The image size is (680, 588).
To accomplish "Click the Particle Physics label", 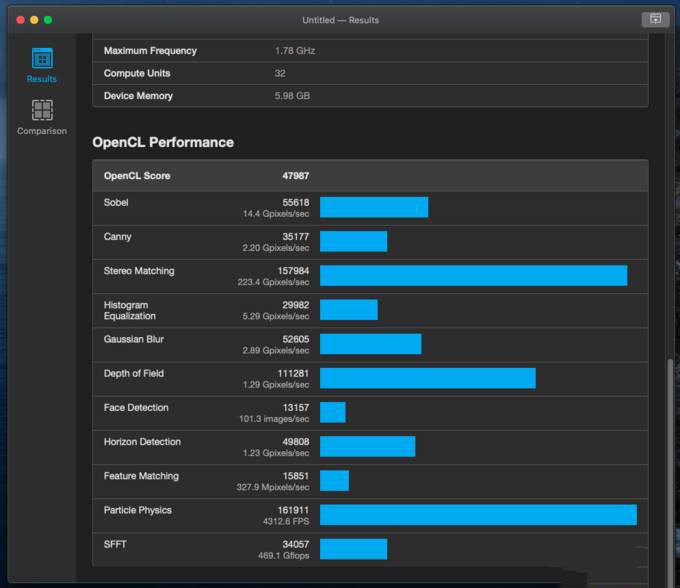I will [x=137, y=510].
